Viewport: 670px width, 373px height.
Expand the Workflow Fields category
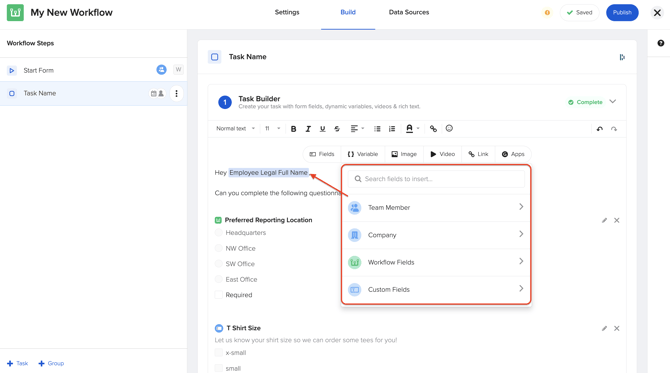436,262
